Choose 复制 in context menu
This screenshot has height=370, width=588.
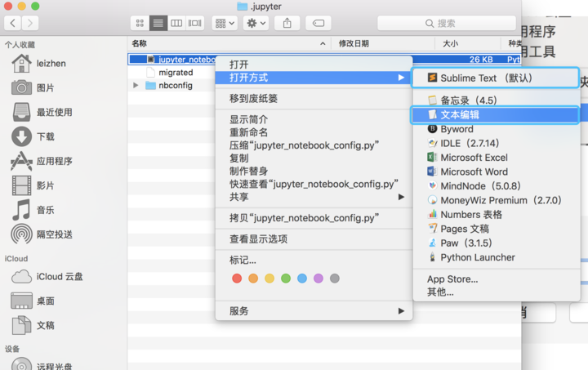(x=314, y=158)
